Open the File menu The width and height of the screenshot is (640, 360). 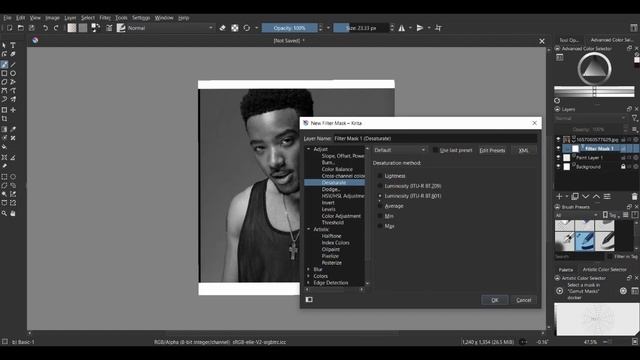7,18
